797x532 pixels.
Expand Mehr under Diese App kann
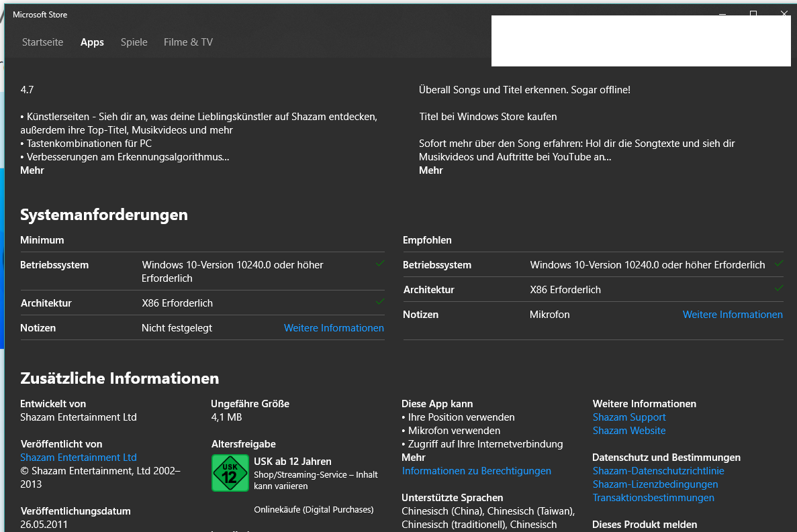pos(414,458)
